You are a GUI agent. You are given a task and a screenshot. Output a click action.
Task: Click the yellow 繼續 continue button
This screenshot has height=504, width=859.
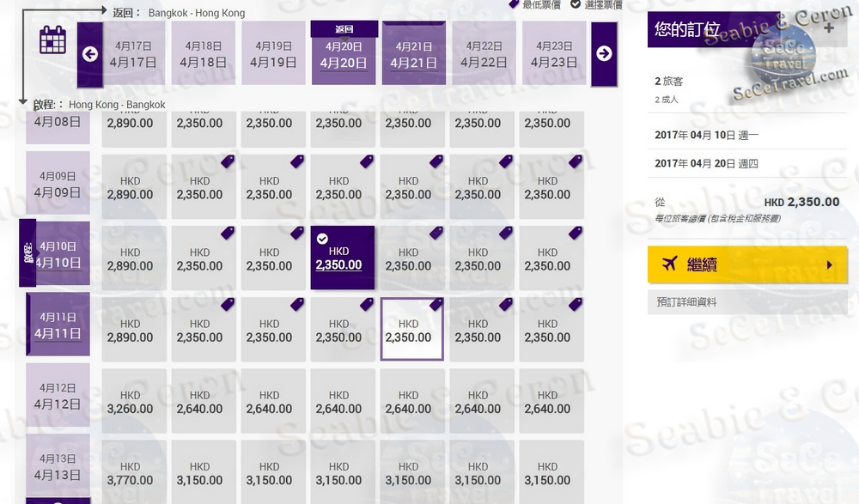click(x=747, y=264)
